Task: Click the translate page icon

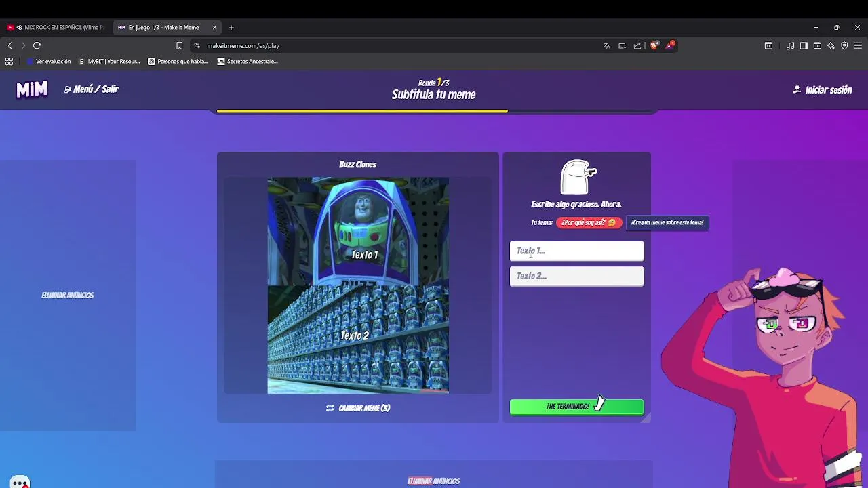Action: [606, 45]
